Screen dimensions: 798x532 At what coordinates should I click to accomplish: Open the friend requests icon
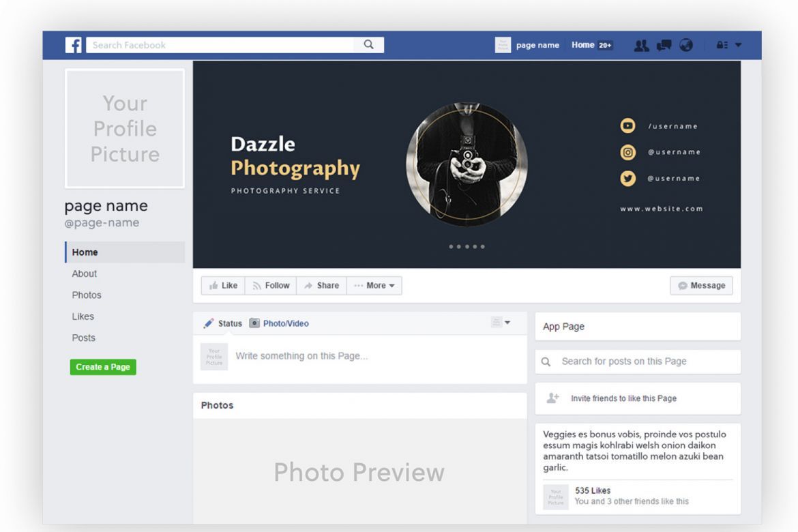pos(640,45)
